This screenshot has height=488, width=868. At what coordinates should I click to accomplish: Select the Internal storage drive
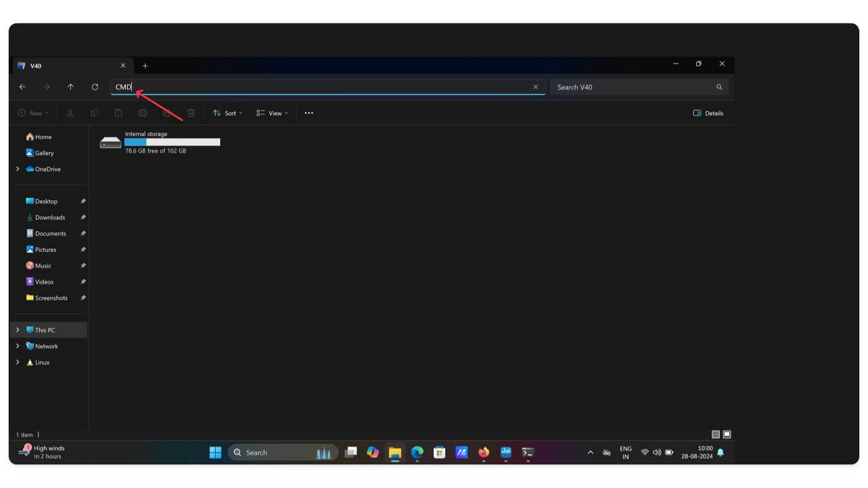point(160,142)
